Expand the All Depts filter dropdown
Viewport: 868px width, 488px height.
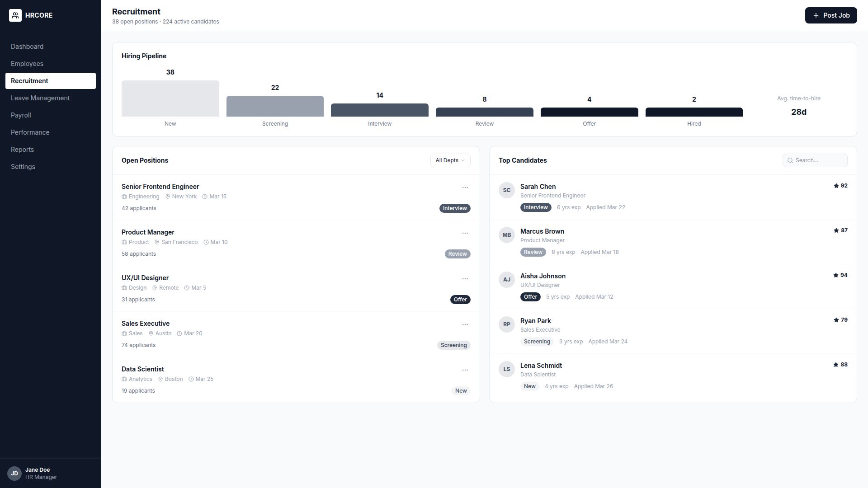450,160
